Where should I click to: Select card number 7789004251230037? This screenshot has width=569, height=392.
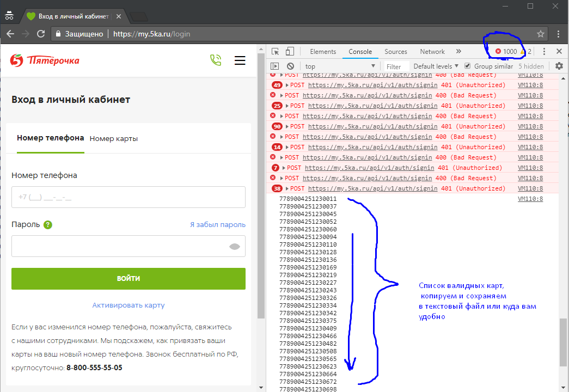click(308, 206)
